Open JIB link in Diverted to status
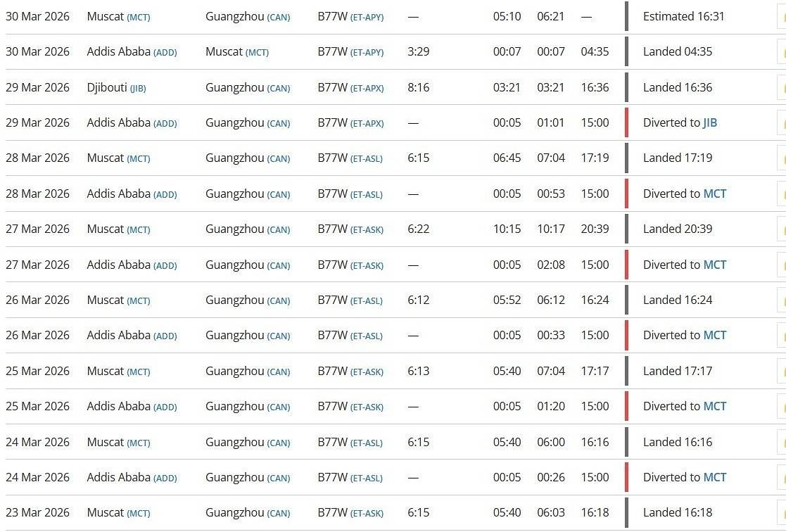Image resolution: width=786 pixels, height=532 pixels. [x=710, y=123]
